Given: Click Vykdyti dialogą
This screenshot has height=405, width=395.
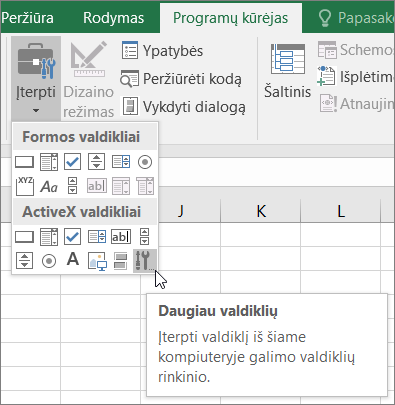Looking at the screenshot, I should (184, 107).
